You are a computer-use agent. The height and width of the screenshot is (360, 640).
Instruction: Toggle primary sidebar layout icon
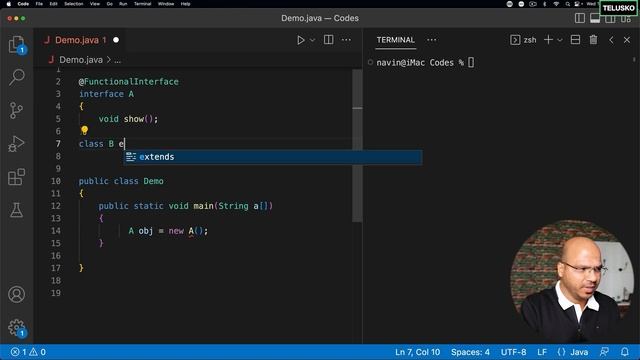580,18
